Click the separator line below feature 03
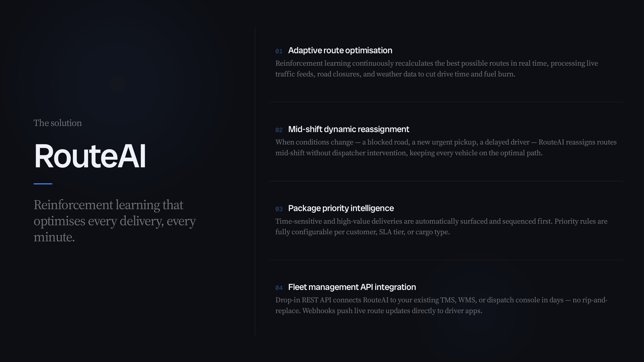Viewport: 644px width, 362px height. 446,260
